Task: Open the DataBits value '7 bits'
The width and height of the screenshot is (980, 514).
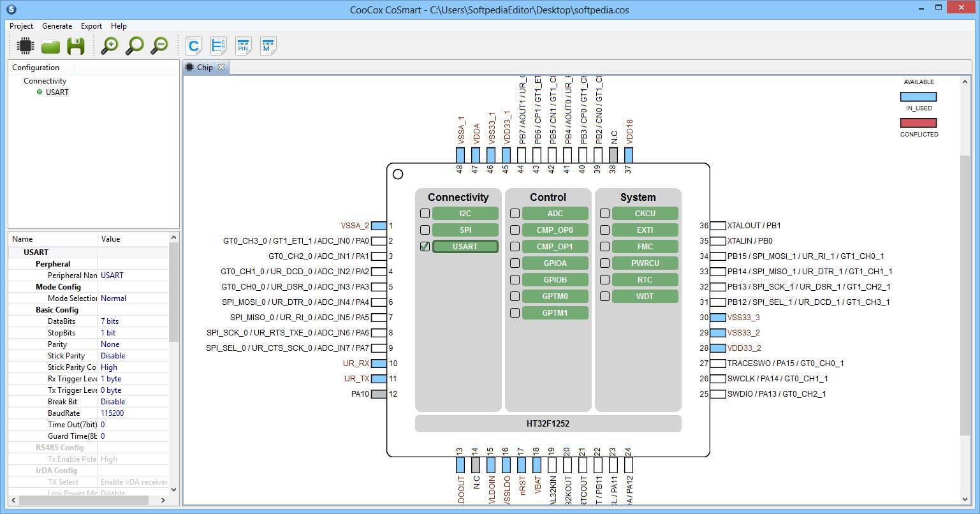Action: [133, 321]
